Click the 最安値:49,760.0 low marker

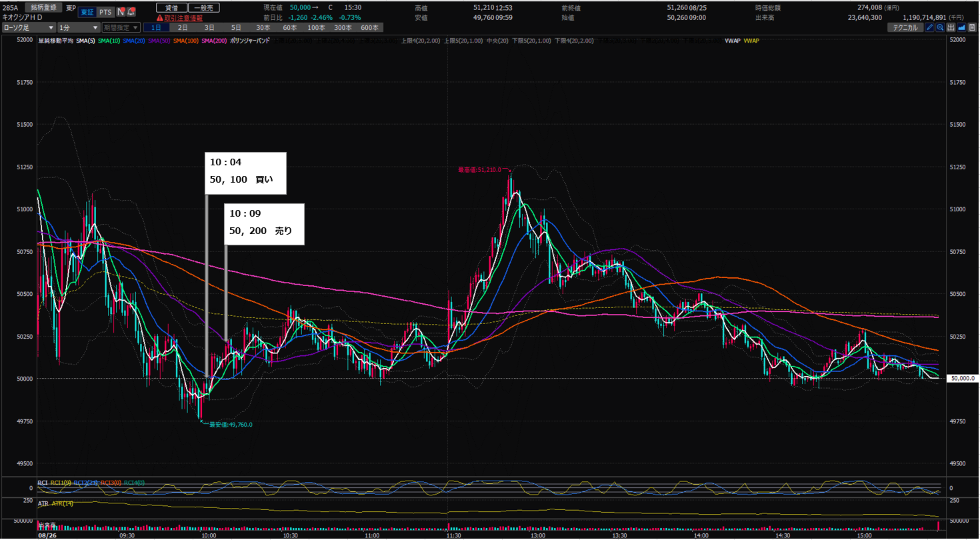pos(231,425)
